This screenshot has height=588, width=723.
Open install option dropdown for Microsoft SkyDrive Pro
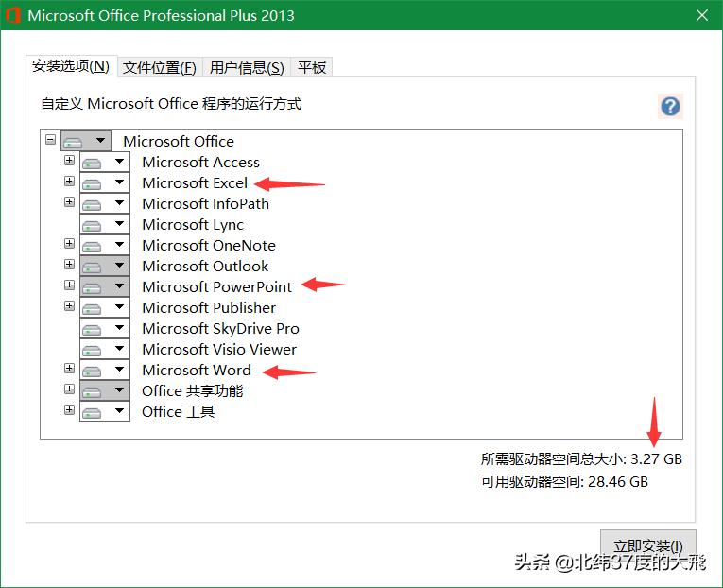click(x=105, y=328)
